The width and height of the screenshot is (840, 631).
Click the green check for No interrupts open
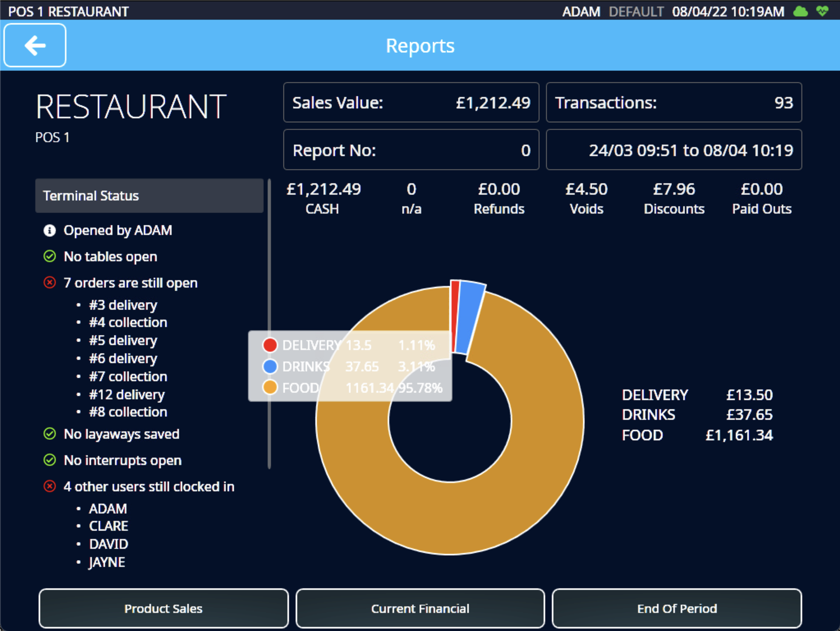pyautogui.click(x=49, y=460)
